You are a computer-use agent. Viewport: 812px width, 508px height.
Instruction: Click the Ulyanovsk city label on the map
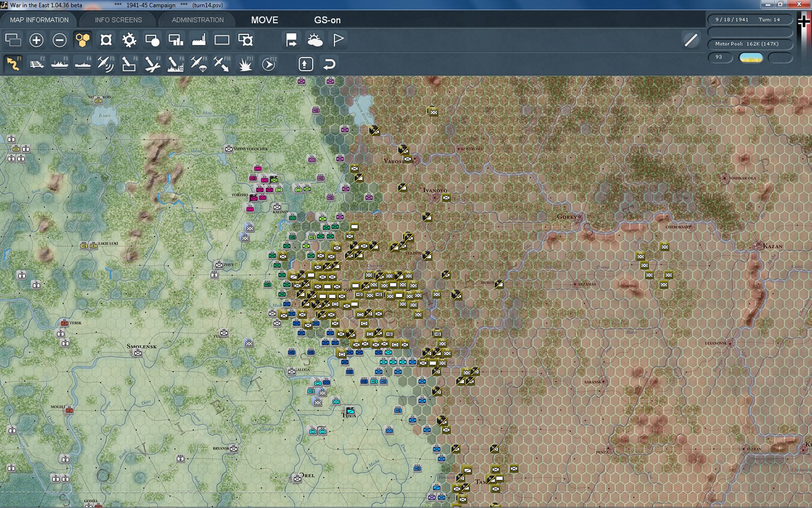point(716,343)
